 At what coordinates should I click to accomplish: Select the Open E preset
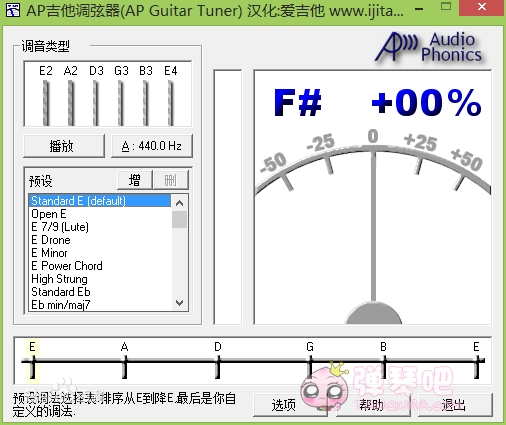(x=100, y=214)
